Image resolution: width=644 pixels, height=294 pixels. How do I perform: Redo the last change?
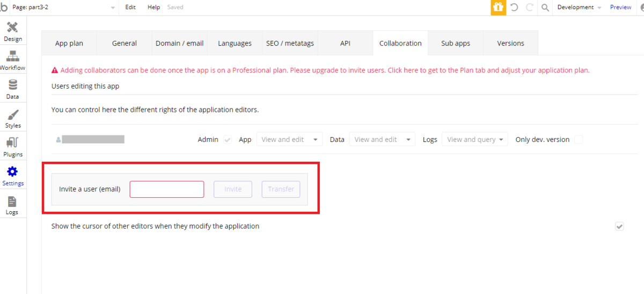point(530,8)
